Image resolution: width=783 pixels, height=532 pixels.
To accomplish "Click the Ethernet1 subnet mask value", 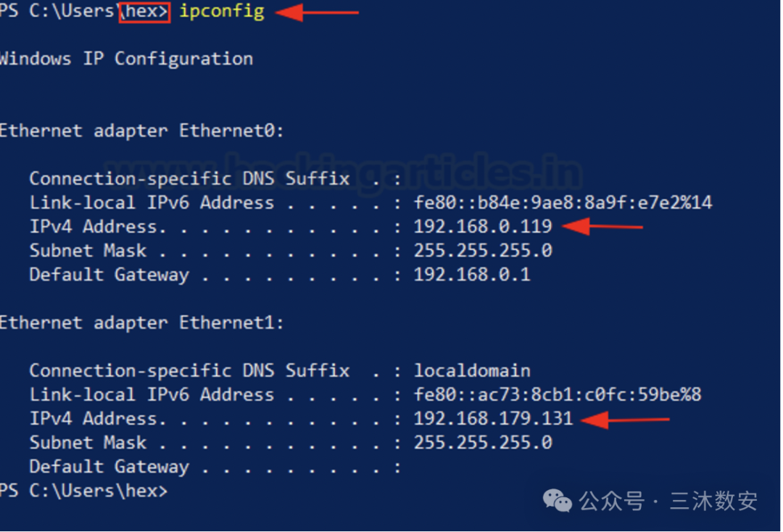I will pos(482,443).
